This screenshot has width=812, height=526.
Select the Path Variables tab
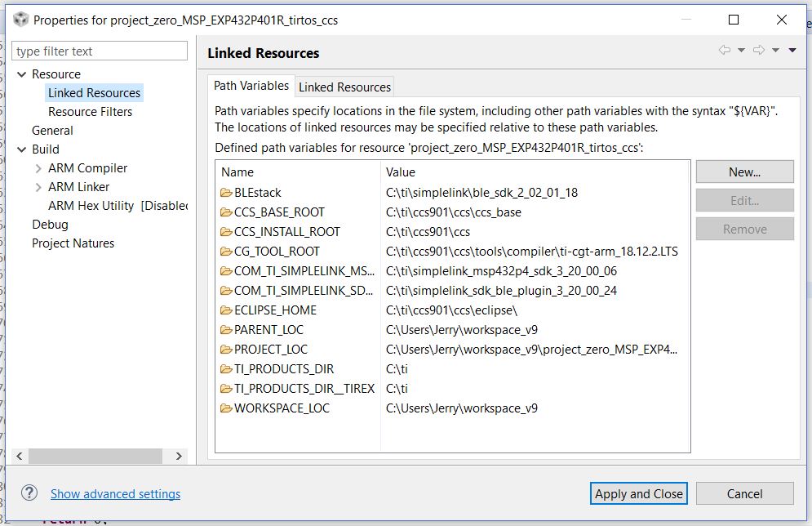(x=251, y=86)
